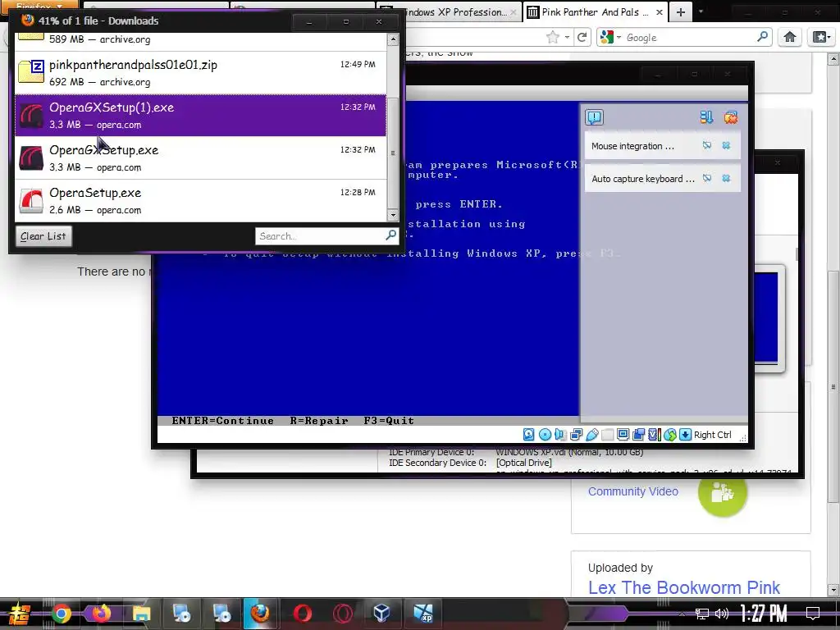Open VirtualBox Manager from the taskbar
Screen dimensions: 840x630
[x=382, y=614]
